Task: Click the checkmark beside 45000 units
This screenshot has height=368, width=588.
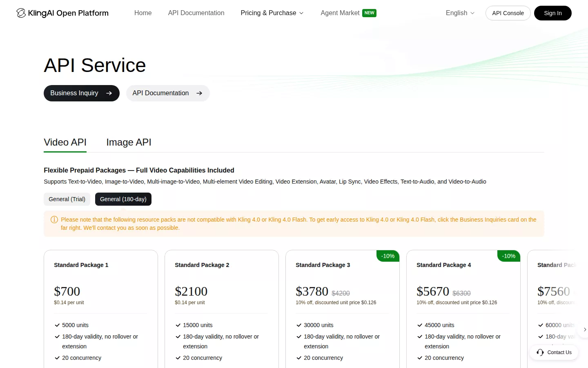Action: (420, 325)
